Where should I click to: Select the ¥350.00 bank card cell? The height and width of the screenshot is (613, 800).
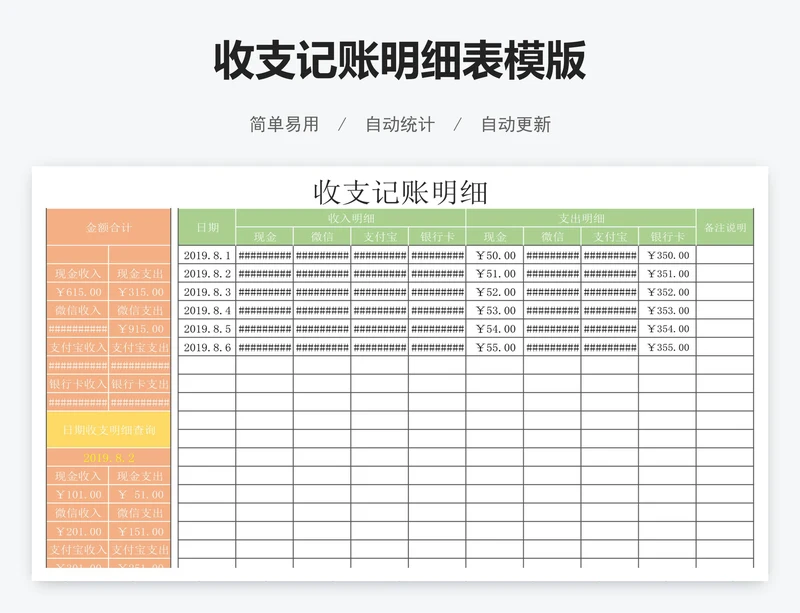coord(667,255)
